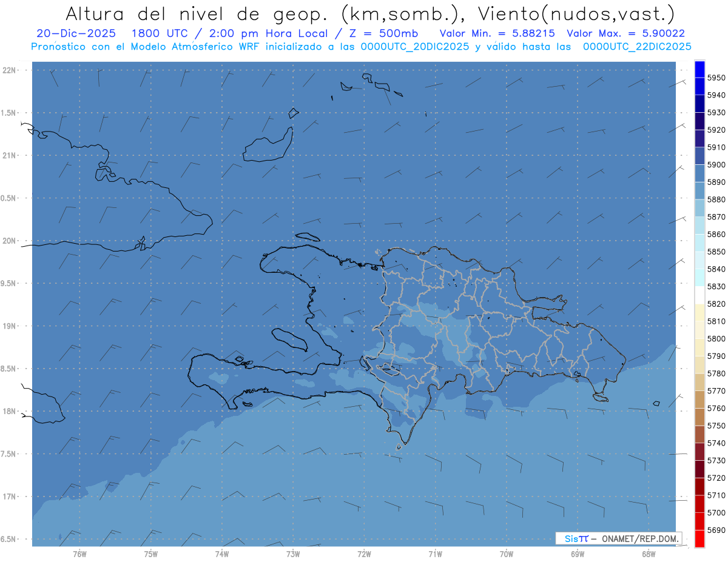Click '0000UTC_22DIC2025' valid-until time
The image size is (728, 562).
coord(637,47)
